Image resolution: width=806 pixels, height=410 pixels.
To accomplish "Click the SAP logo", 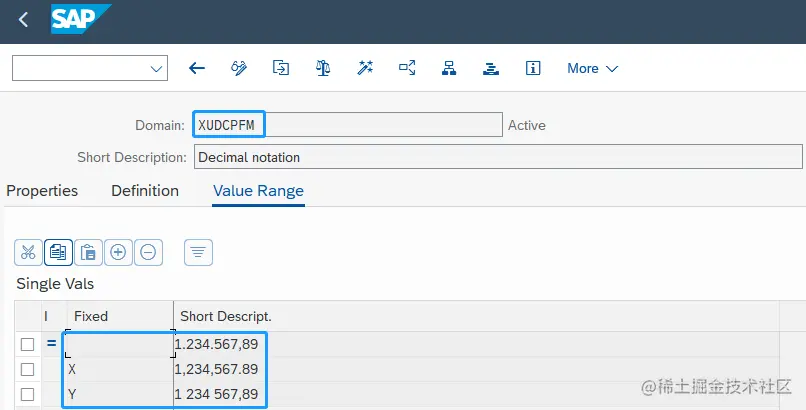I will (80, 19).
